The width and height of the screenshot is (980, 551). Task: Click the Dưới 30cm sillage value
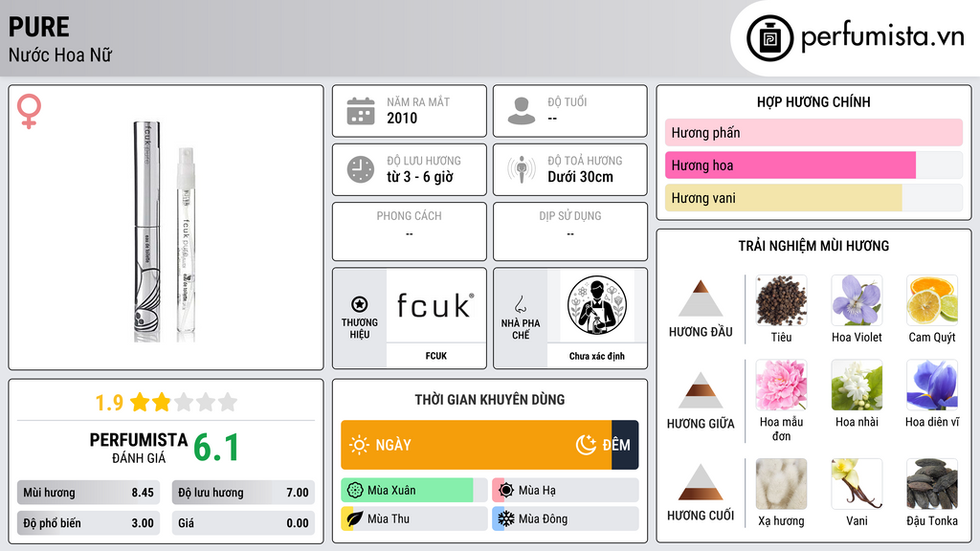(581, 177)
